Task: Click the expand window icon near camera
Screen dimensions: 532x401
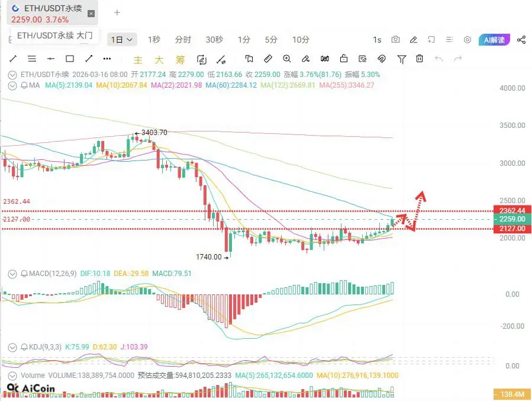Action: tap(431, 40)
